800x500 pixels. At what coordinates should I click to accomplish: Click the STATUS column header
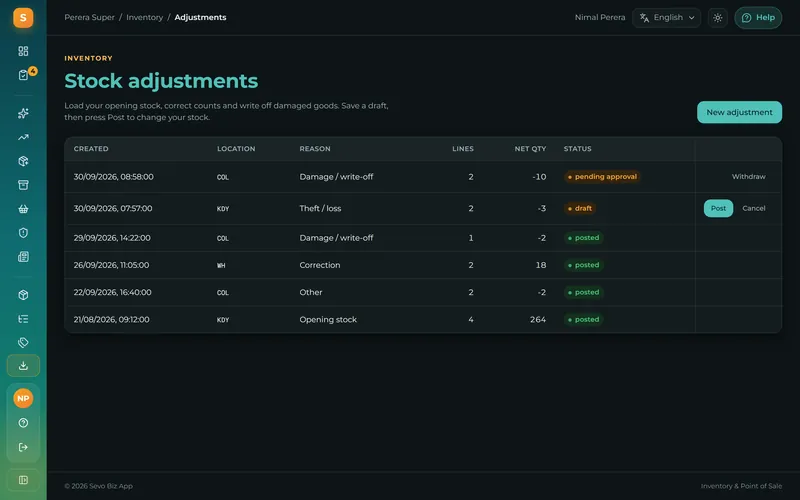click(578, 149)
